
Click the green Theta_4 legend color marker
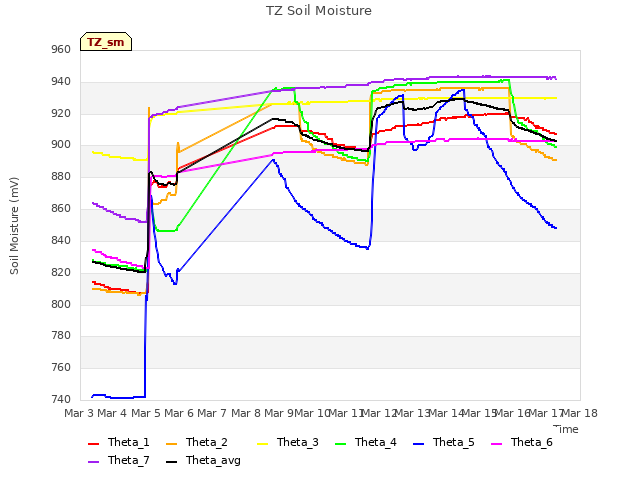tap(340, 444)
